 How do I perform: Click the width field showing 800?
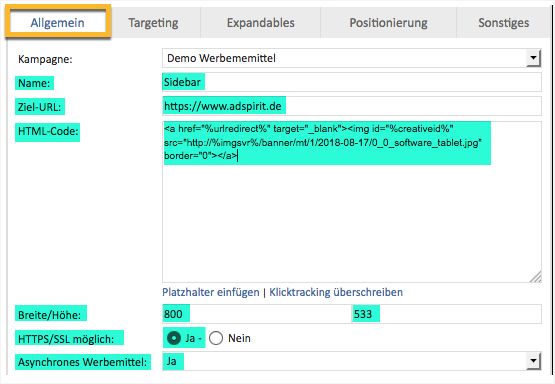click(x=257, y=314)
